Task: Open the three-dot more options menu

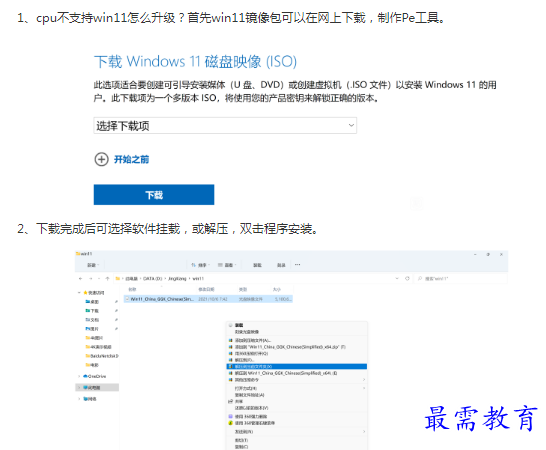Action: 297,265
